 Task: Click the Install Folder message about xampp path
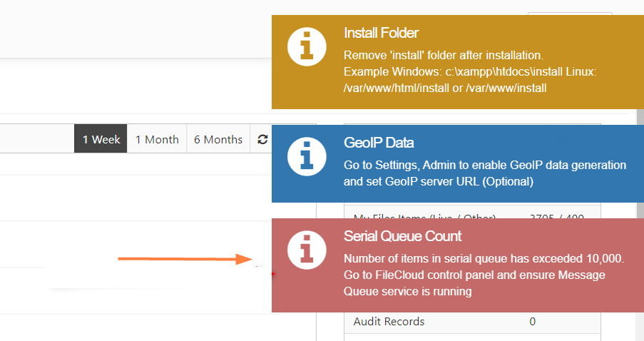469,72
